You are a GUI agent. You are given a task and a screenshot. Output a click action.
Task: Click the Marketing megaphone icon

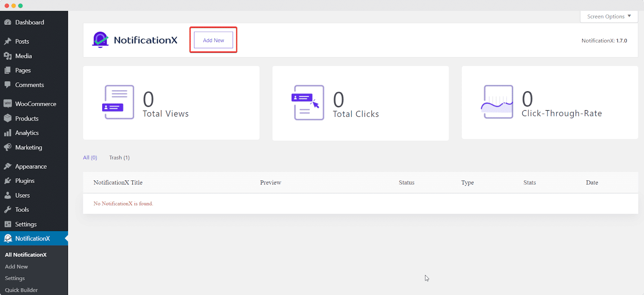coord(8,147)
